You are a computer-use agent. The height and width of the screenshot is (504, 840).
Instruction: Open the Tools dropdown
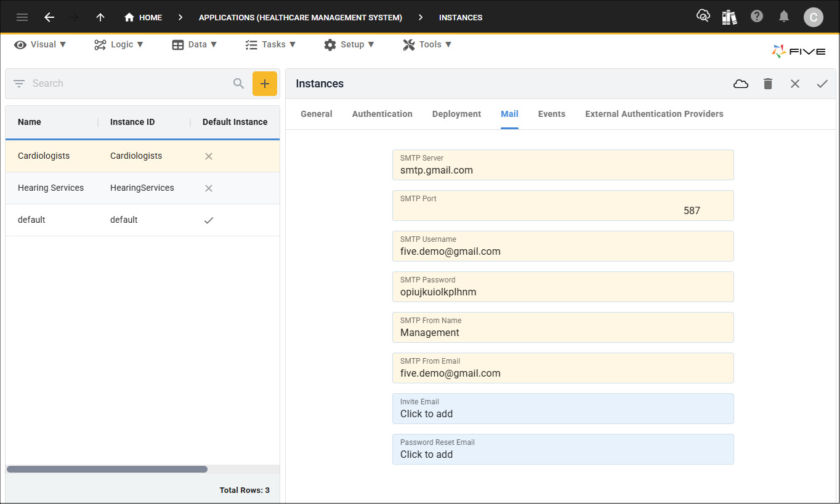[427, 44]
